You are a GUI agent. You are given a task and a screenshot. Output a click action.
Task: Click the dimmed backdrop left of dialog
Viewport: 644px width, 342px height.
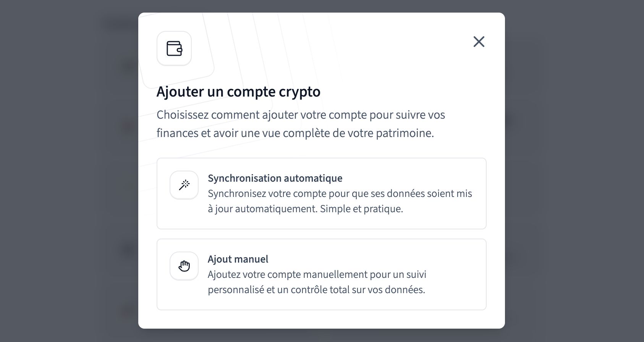(x=69, y=171)
